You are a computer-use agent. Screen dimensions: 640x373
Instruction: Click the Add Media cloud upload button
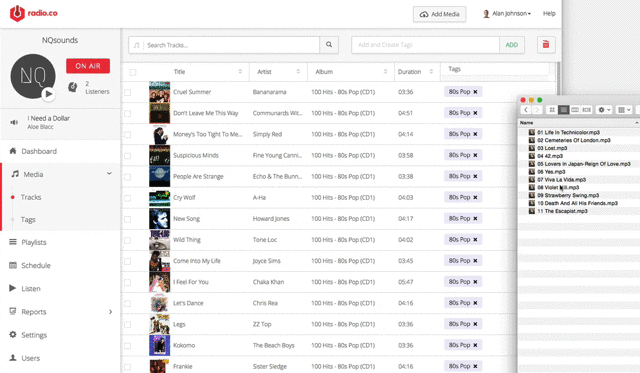click(x=440, y=14)
